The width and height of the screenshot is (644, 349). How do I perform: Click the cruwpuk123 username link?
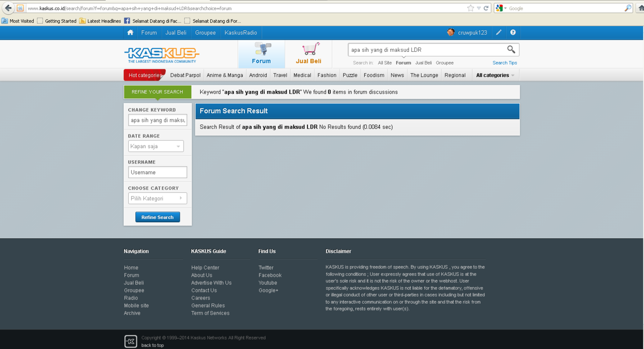click(472, 32)
